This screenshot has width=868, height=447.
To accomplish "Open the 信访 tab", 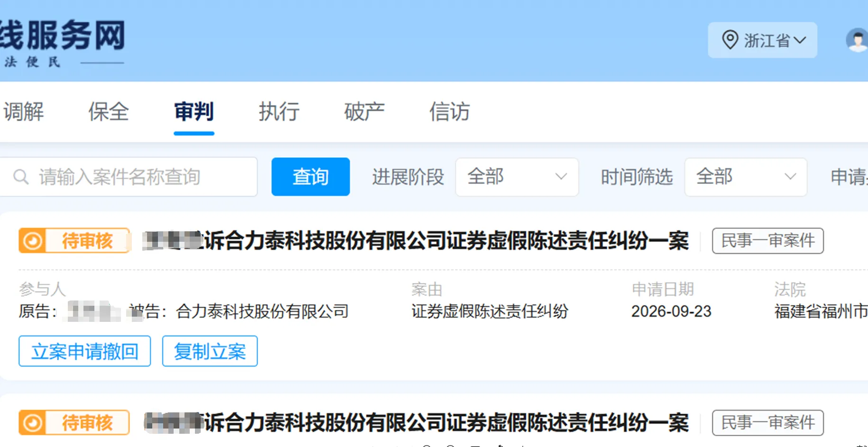I will coord(449,112).
